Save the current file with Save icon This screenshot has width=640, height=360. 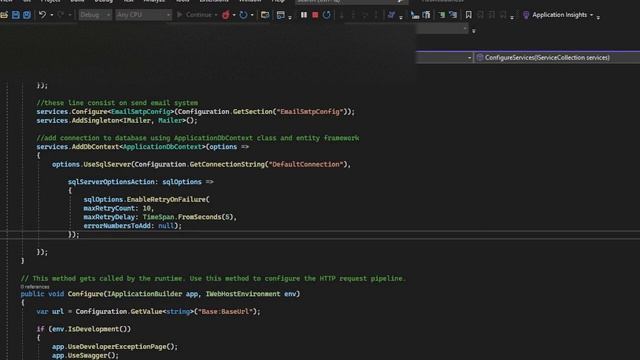(16, 15)
